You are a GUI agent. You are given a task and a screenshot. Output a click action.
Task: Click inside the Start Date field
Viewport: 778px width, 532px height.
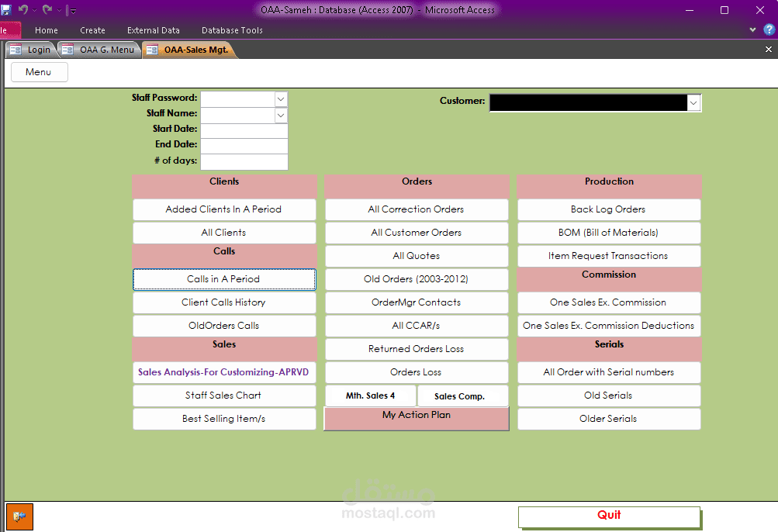point(244,130)
